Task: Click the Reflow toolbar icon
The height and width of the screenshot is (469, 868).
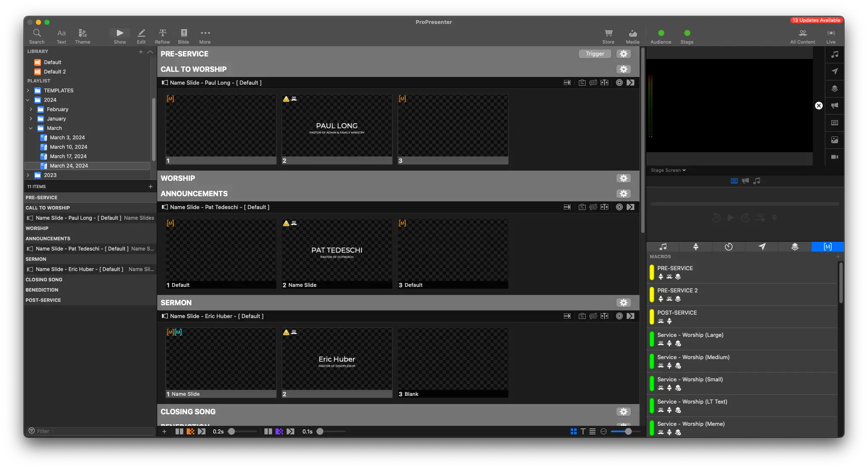Action: pyautogui.click(x=162, y=36)
